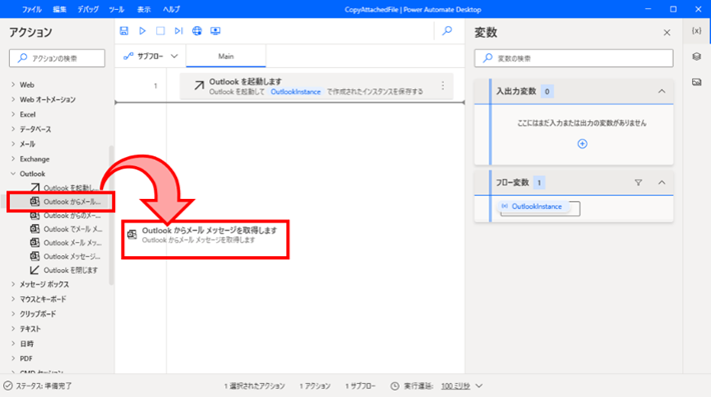The image size is (711, 397).
Task: Collapse the 入出力変数 section
Action: 662,92
